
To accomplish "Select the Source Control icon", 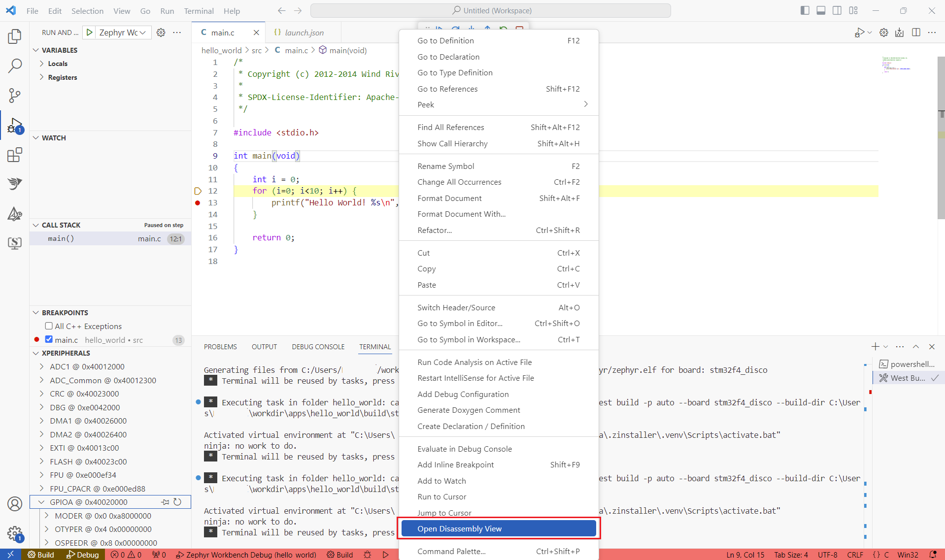I will [x=15, y=96].
